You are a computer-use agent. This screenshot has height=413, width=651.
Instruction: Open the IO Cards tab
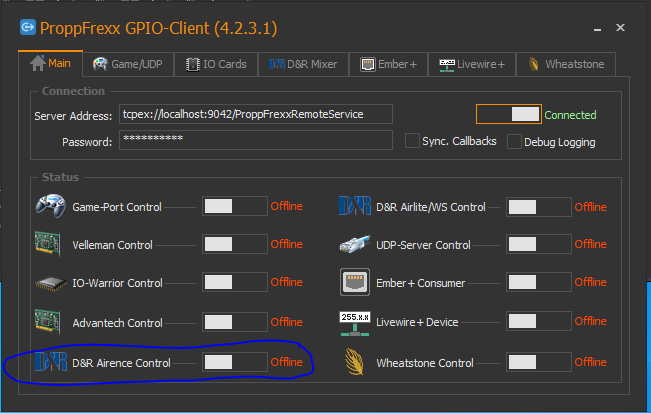(x=216, y=64)
